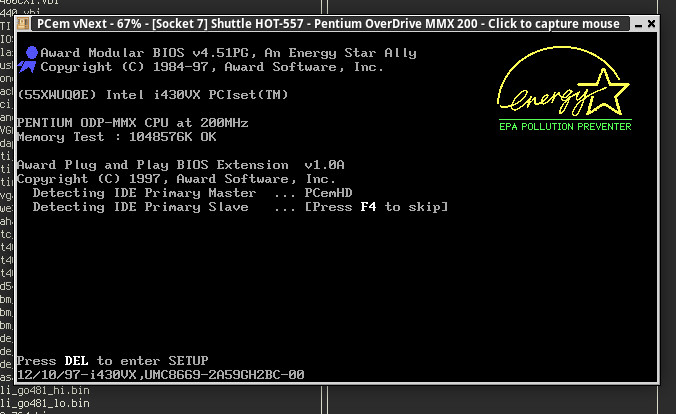
Task: Click 'Copyright (C) 1984-97, Award Software' line
Action: tap(212, 67)
